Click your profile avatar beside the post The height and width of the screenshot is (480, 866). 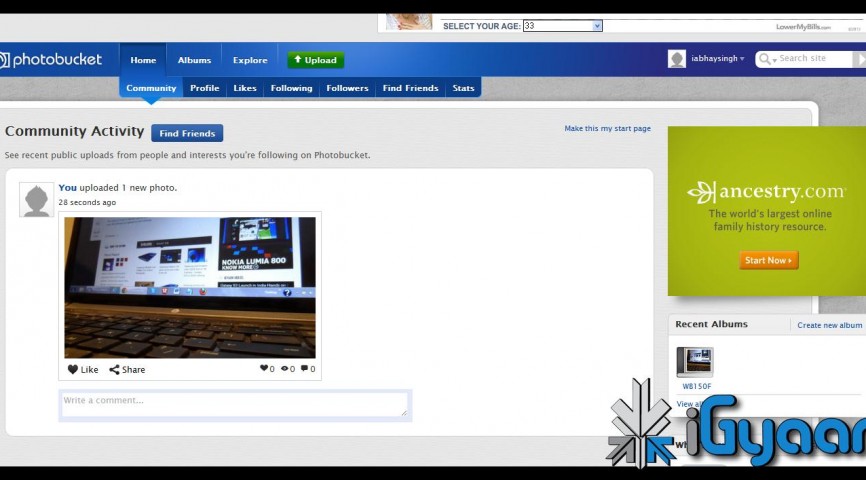pyautogui.click(x=37, y=200)
